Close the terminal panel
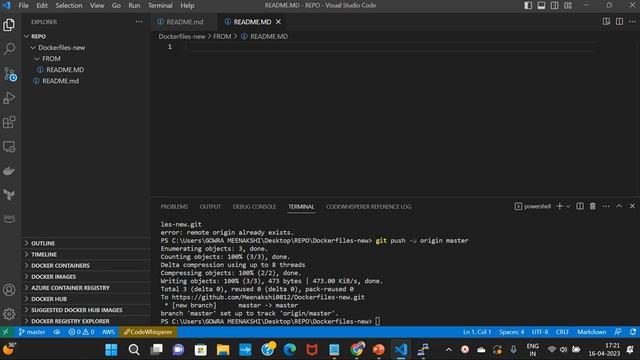 [x=632, y=206]
